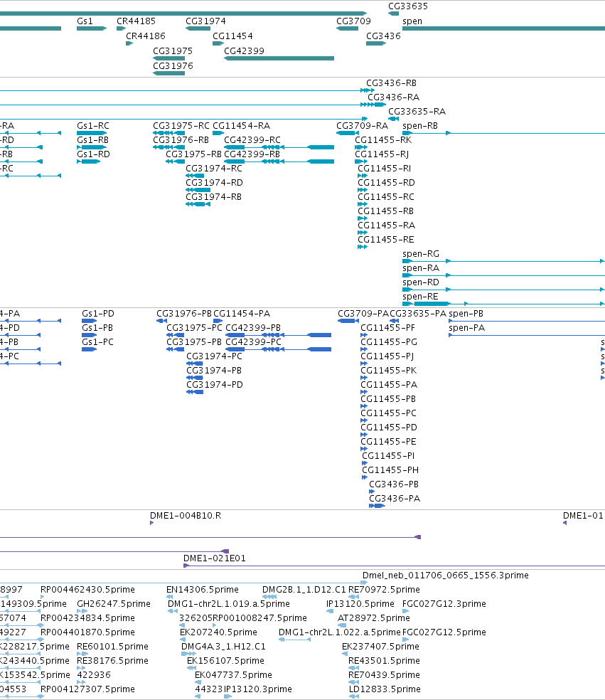Viewport: 605px width, 700px height.
Task: Click the CG33635-RA transcript label
Action: pyautogui.click(x=417, y=112)
